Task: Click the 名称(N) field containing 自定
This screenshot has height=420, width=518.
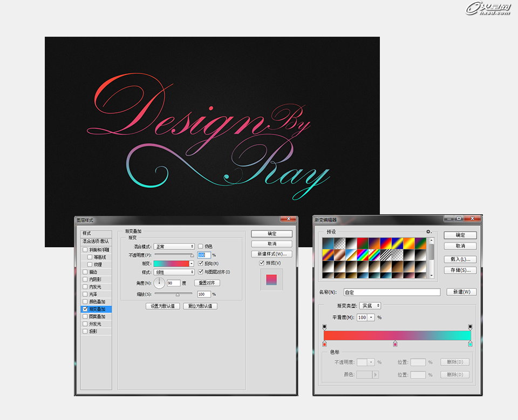Action: (x=392, y=292)
